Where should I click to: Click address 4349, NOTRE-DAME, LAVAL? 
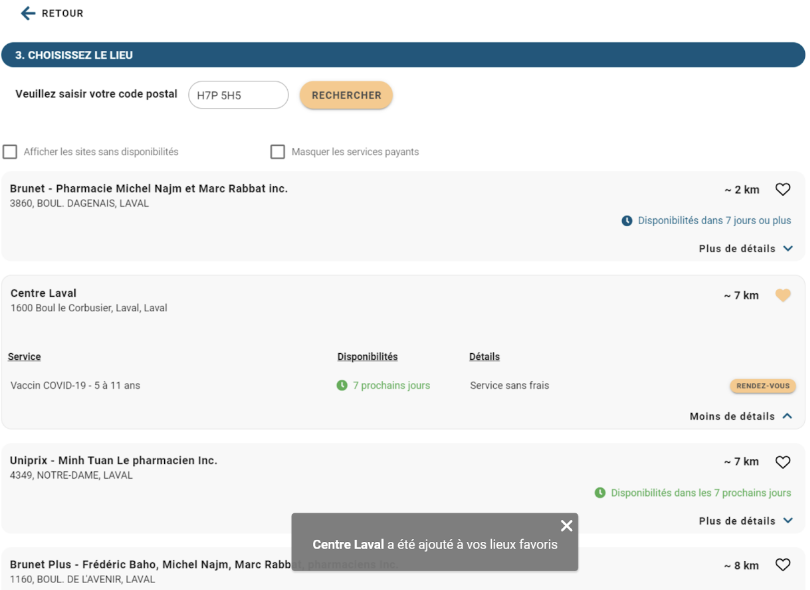[71, 475]
